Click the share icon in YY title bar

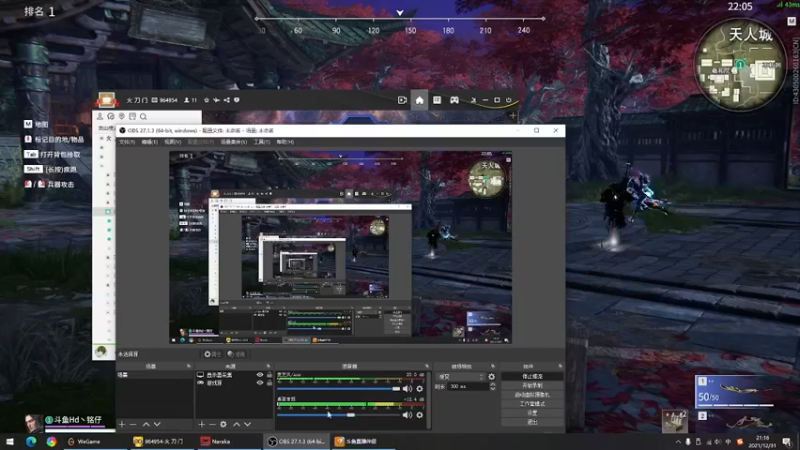[227, 100]
